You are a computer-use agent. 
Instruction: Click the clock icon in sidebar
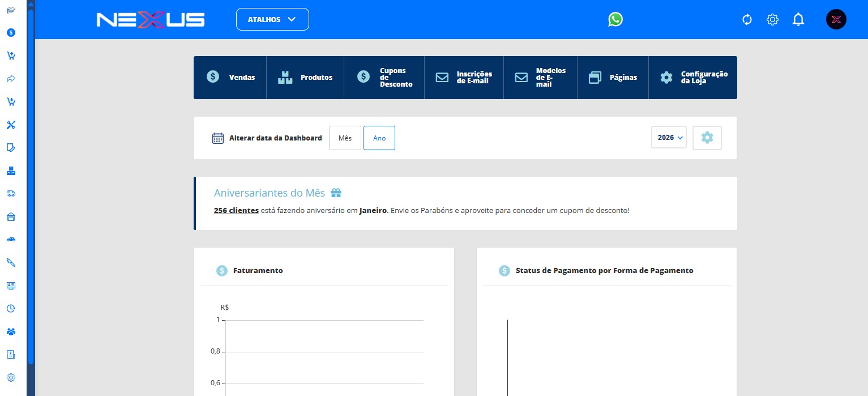[11, 309]
